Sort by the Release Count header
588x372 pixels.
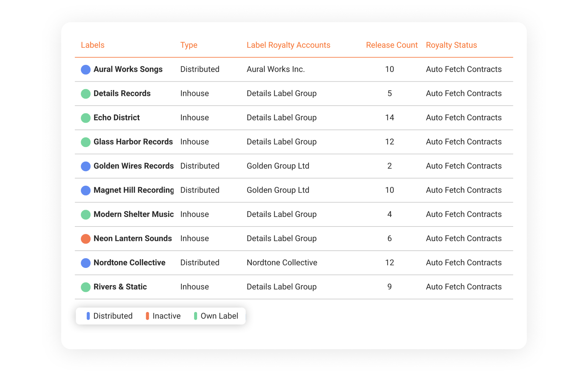(391, 45)
